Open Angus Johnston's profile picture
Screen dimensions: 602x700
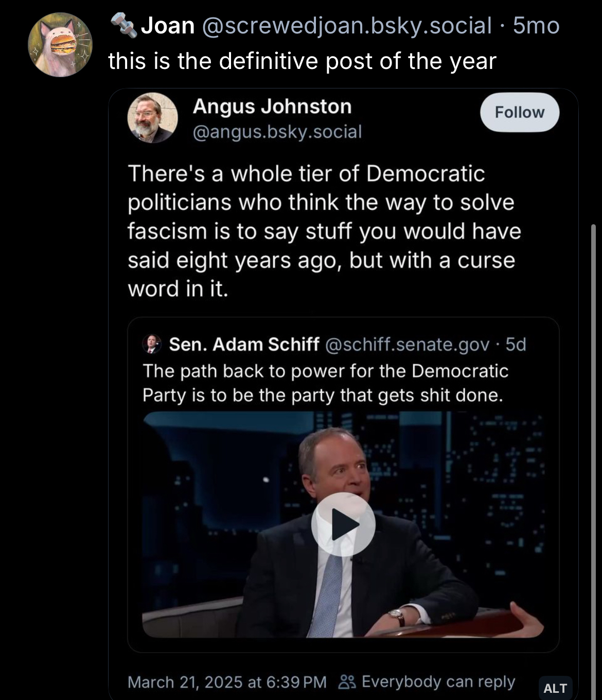point(152,118)
